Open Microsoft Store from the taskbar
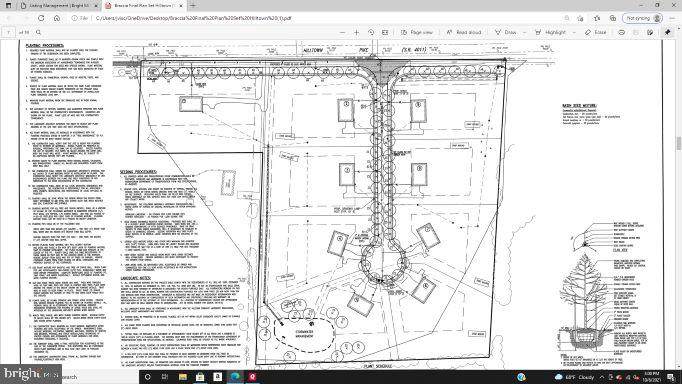This screenshot has height=384, width=682. (200, 377)
